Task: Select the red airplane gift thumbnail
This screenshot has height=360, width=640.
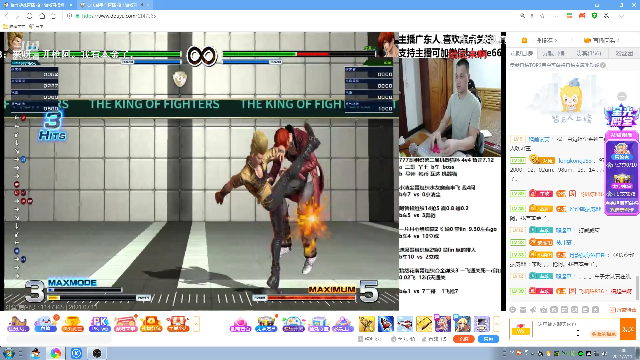Action: click(405, 324)
